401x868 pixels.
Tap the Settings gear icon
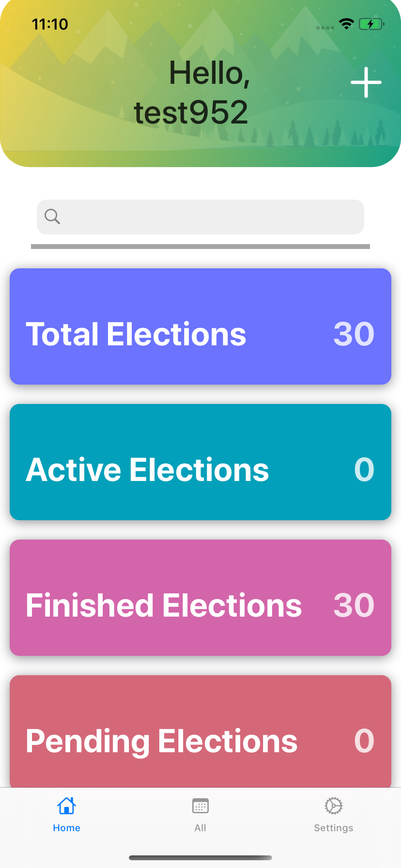click(334, 806)
